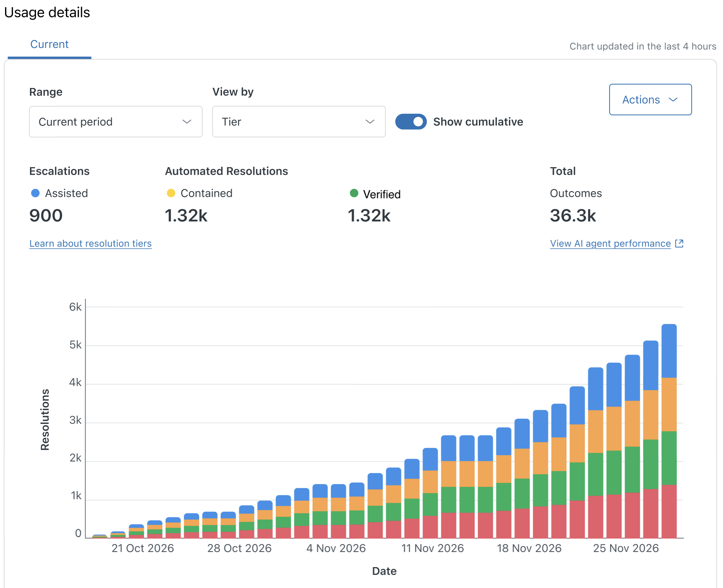Toggle the Show cumulative switch
Image resolution: width=723 pixels, height=588 pixels.
pos(411,121)
